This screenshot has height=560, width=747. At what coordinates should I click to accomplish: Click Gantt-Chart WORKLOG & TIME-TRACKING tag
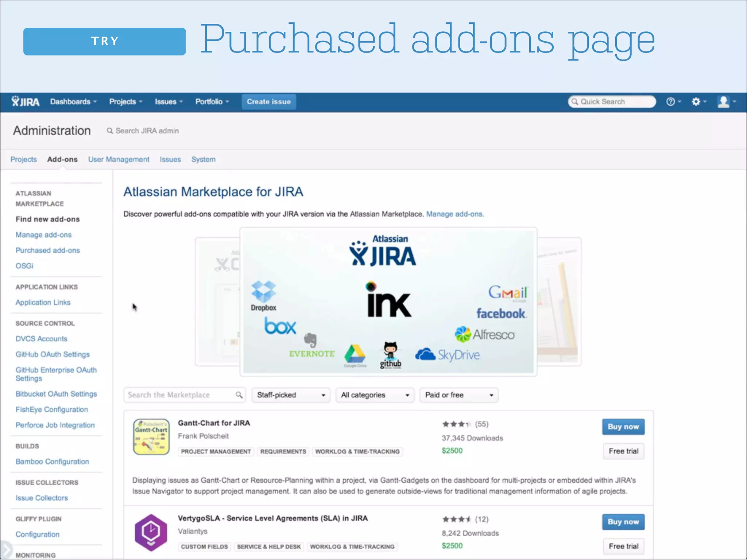tap(357, 451)
